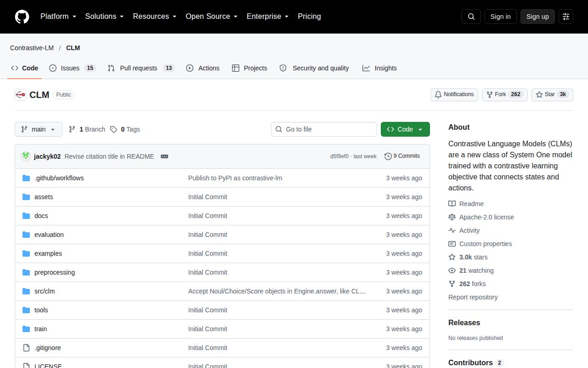Click the Sign in button
This screenshot has width=588, height=368.
point(500,17)
